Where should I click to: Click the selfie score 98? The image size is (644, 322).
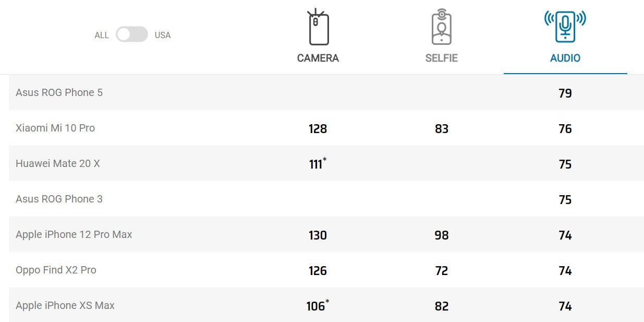point(442,235)
